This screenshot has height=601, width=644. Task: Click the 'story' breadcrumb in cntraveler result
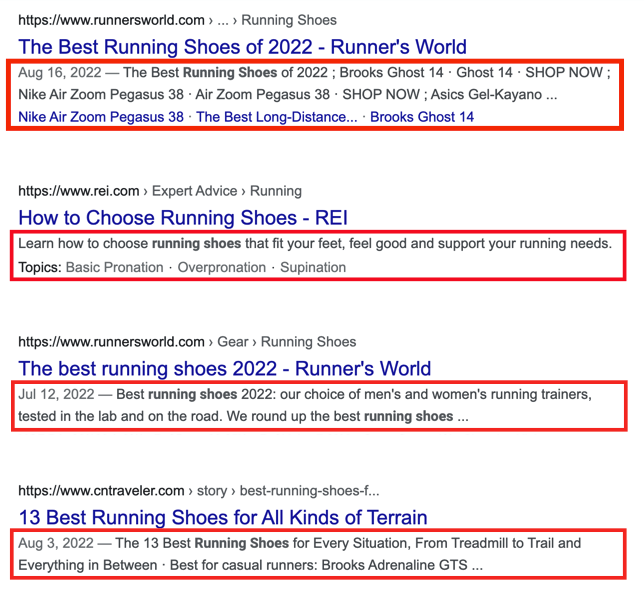[212, 490]
